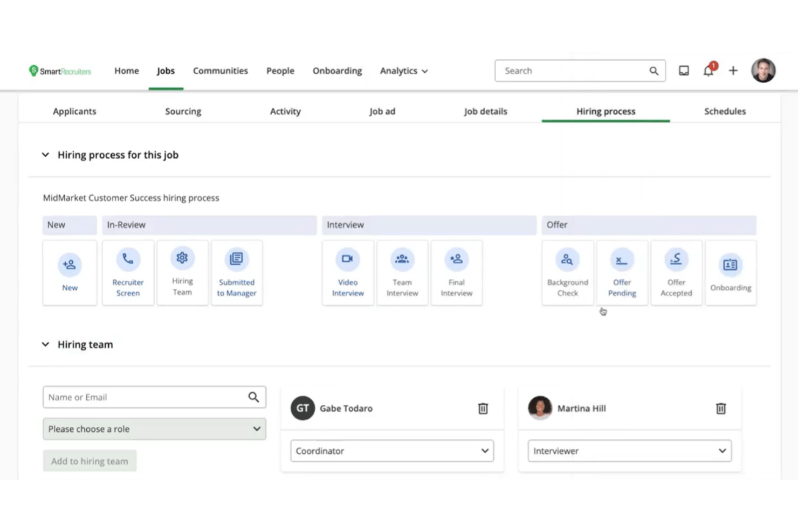Select the Offer Accepted icon

point(676,259)
